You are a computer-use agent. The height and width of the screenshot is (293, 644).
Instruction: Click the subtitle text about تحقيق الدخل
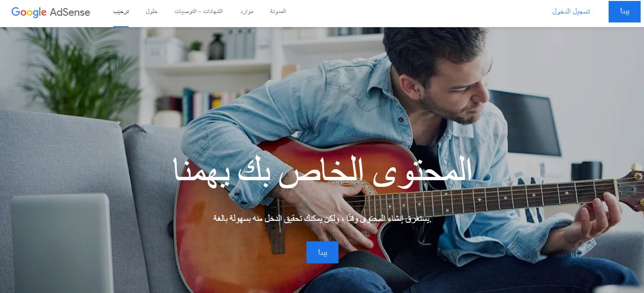tap(322, 219)
